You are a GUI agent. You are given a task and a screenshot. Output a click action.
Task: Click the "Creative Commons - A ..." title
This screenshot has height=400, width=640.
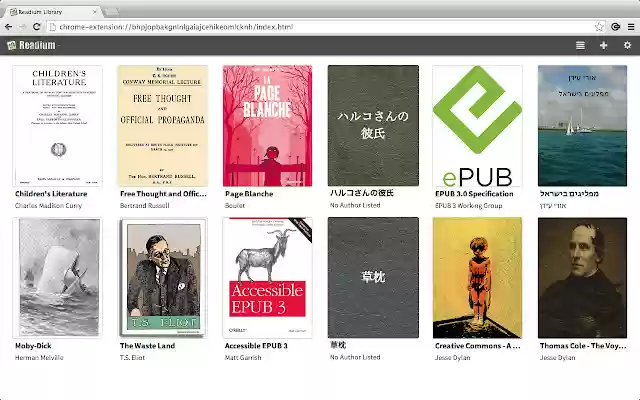point(478,346)
